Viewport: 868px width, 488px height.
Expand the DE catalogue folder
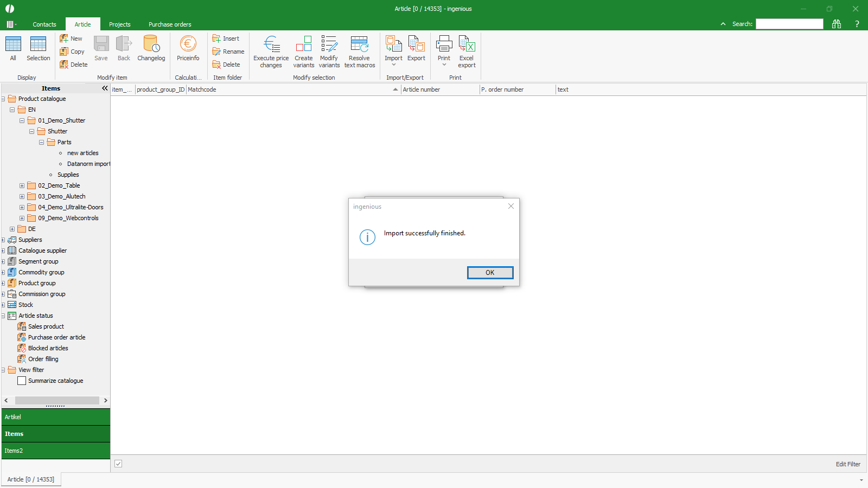pyautogui.click(x=12, y=229)
